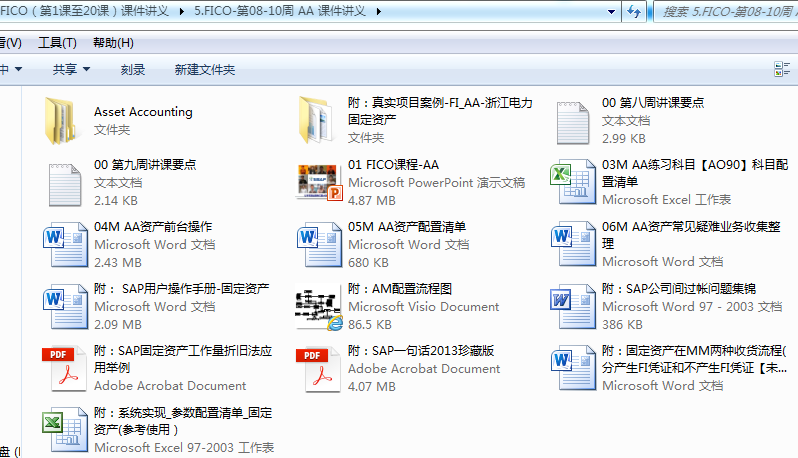The height and width of the screenshot is (458, 798).
Task: Click the 刻录 toolbar button
Action: [132, 70]
